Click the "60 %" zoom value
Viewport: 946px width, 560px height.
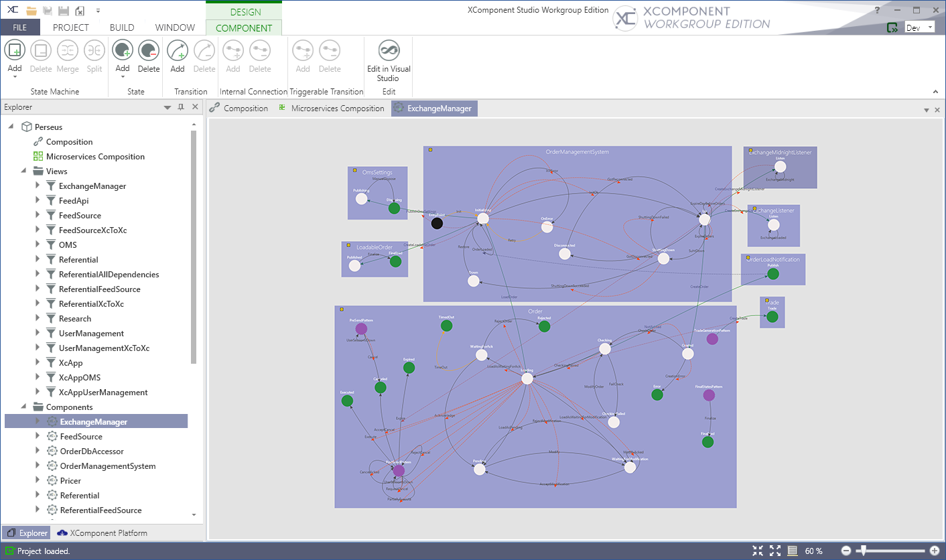[814, 551]
